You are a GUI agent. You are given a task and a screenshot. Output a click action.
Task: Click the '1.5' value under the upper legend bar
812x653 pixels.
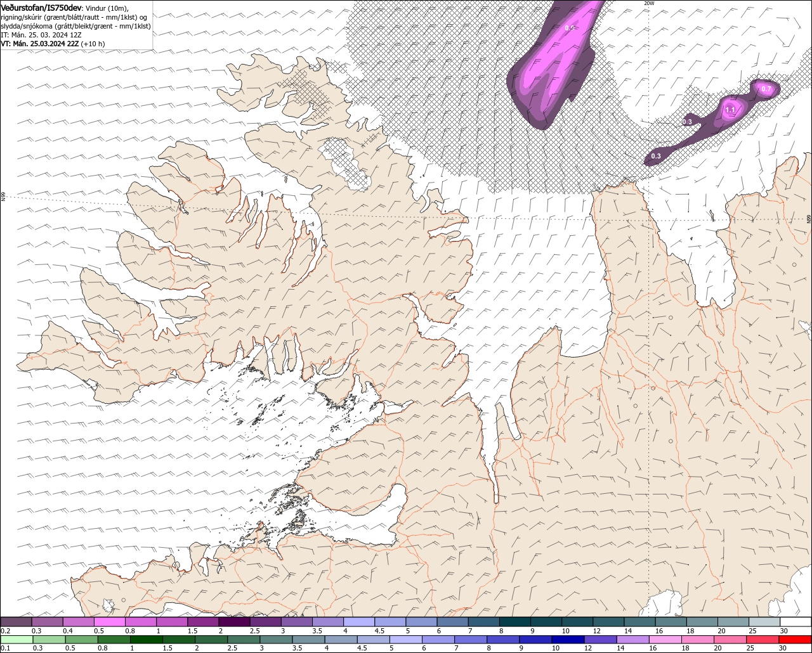(x=192, y=631)
